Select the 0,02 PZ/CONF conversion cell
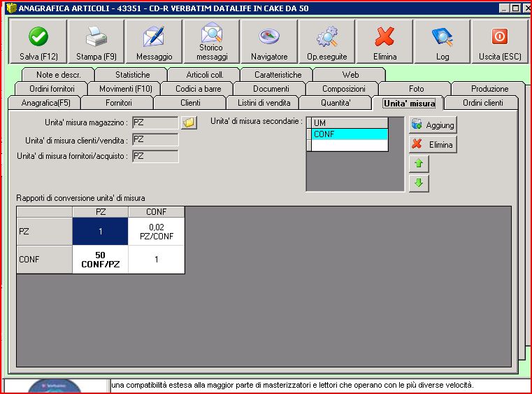532x394 pixels. 157,232
